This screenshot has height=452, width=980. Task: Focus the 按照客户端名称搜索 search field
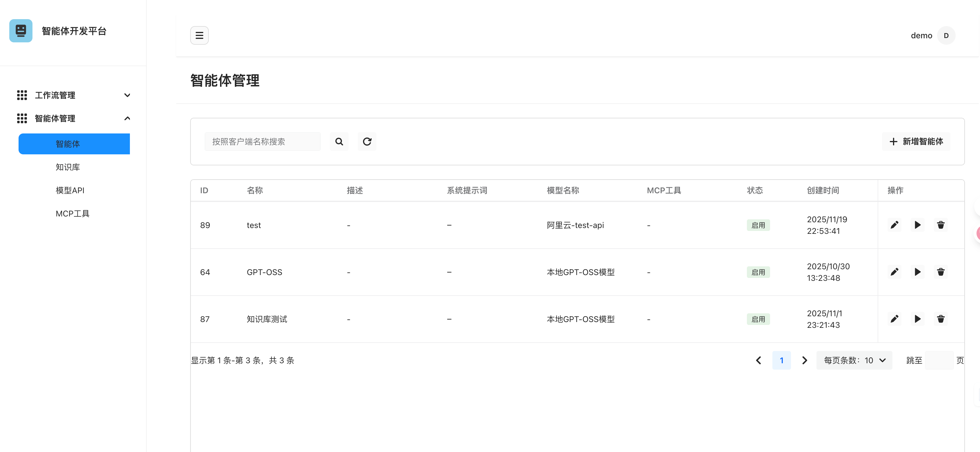(x=262, y=142)
